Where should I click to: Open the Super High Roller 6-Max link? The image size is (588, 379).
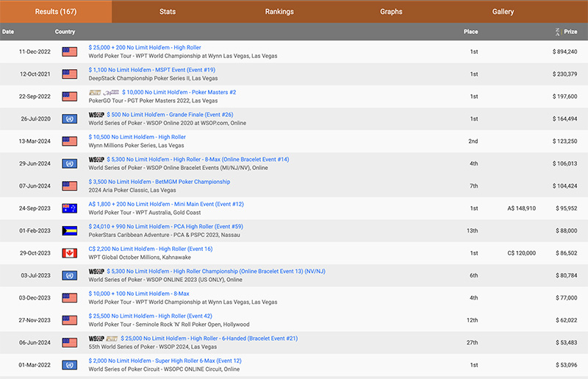[165, 361]
